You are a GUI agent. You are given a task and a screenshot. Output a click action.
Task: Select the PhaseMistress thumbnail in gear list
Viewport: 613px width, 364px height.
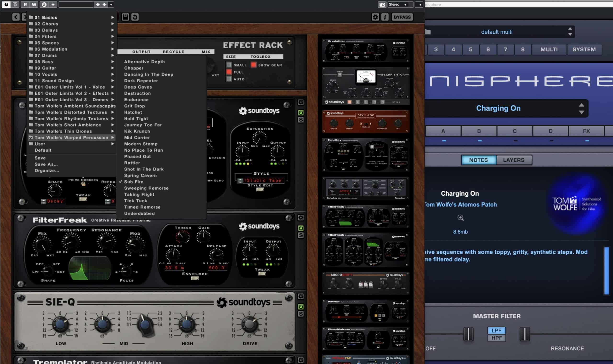[366, 339]
